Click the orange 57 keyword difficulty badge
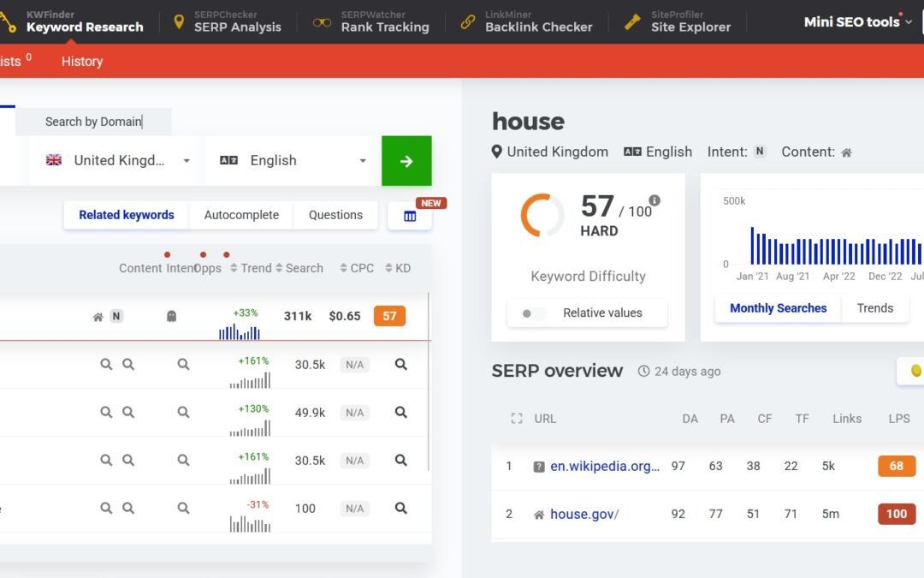Screen dimensions: 924x578 [389, 316]
